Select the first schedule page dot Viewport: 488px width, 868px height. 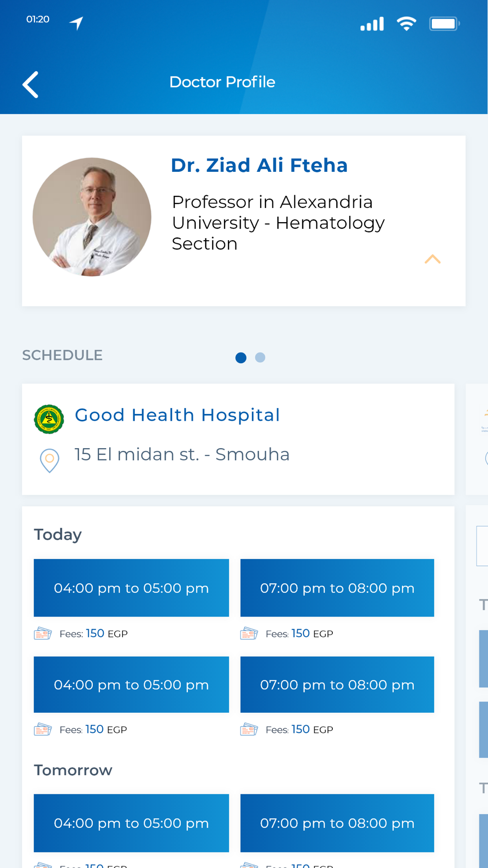(x=241, y=357)
